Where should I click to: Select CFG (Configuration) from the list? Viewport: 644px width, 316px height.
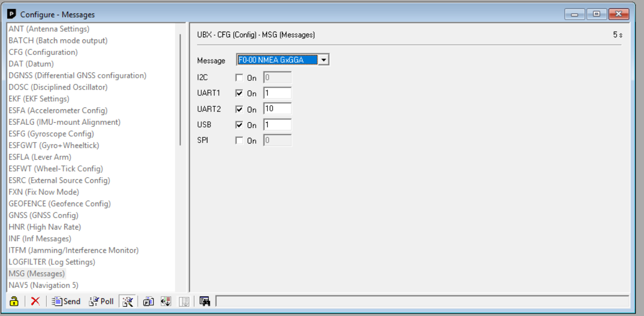point(43,52)
